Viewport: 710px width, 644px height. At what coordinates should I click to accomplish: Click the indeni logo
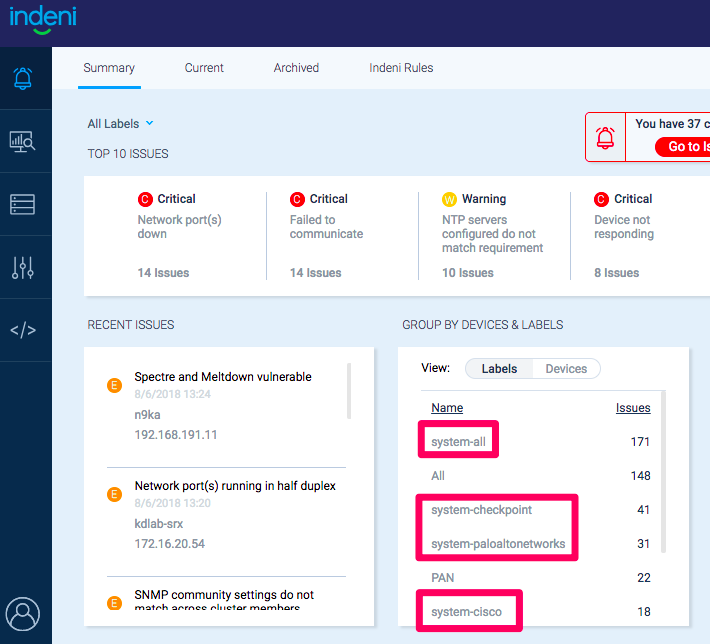click(x=43, y=19)
